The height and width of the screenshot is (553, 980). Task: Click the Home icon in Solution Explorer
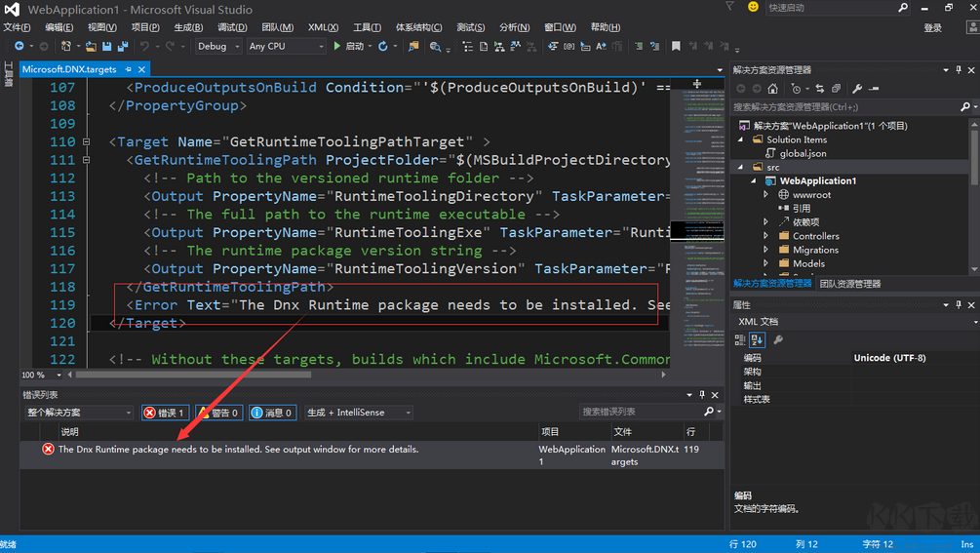click(772, 89)
